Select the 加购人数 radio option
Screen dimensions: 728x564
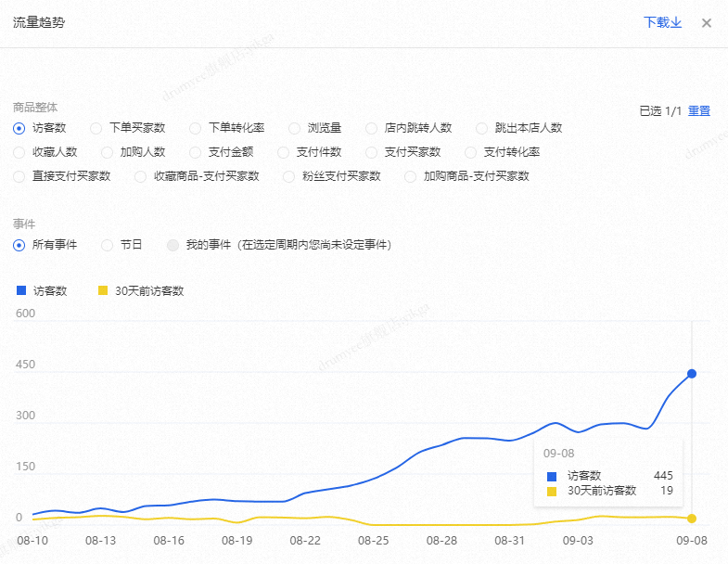click(108, 152)
